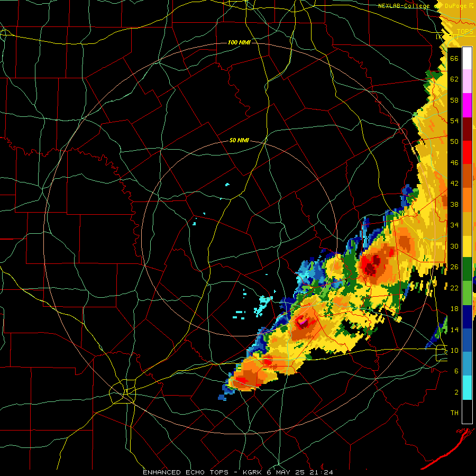The width and height of the screenshot is (476, 476).
Task: Click the navy blue legend swatch
Action: click(467, 317)
